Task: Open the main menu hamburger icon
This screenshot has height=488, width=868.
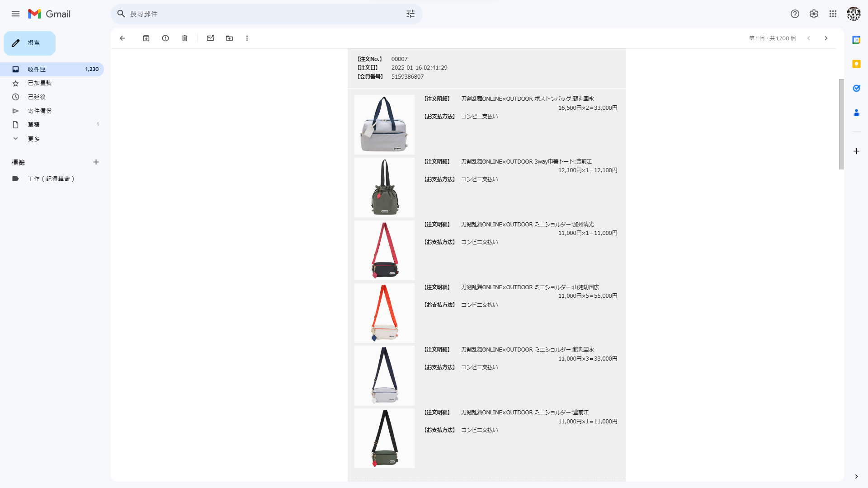Action: click(x=15, y=14)
